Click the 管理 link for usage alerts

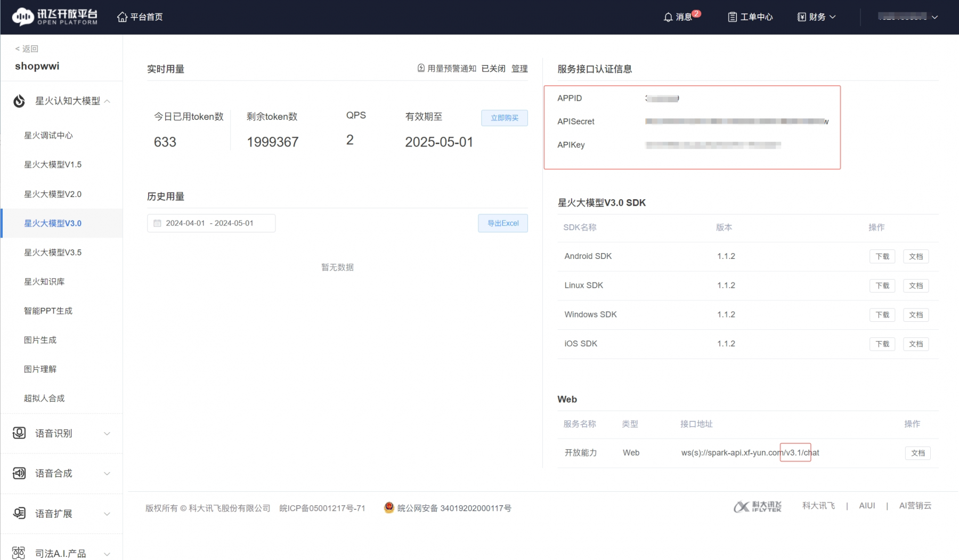pos(519,68)
